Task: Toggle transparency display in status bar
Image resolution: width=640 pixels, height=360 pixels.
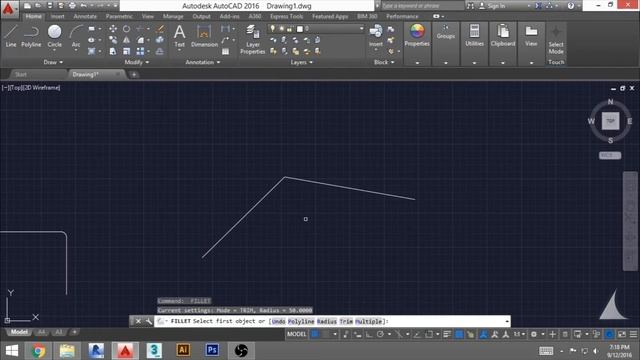Action: 459,334
